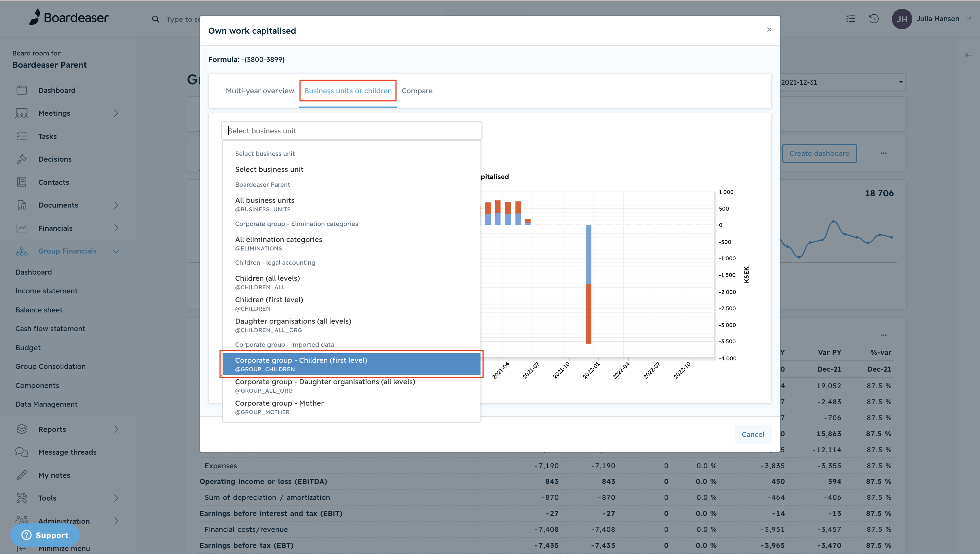Click the Decisions gavel icon
This screenshot has width=980, height=554.
coord(22,159)
